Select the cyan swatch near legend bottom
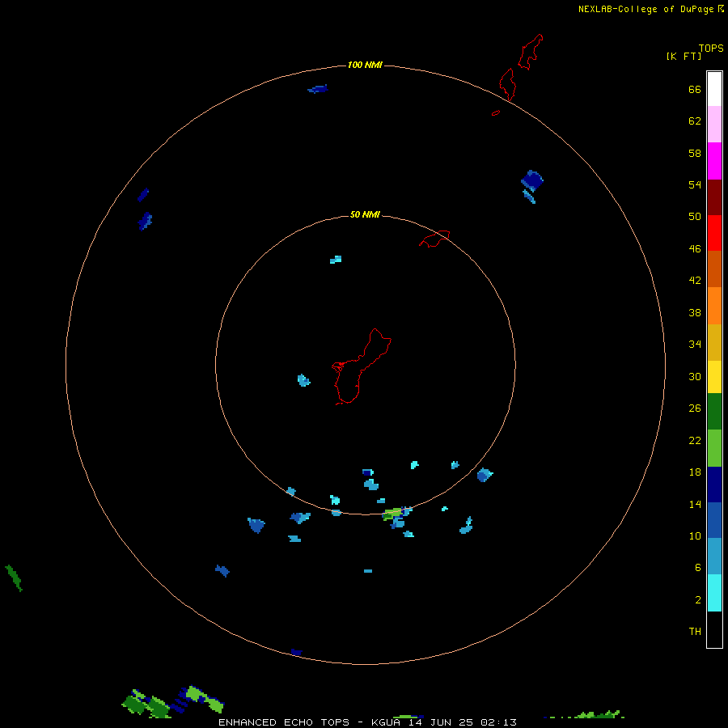 714,593
